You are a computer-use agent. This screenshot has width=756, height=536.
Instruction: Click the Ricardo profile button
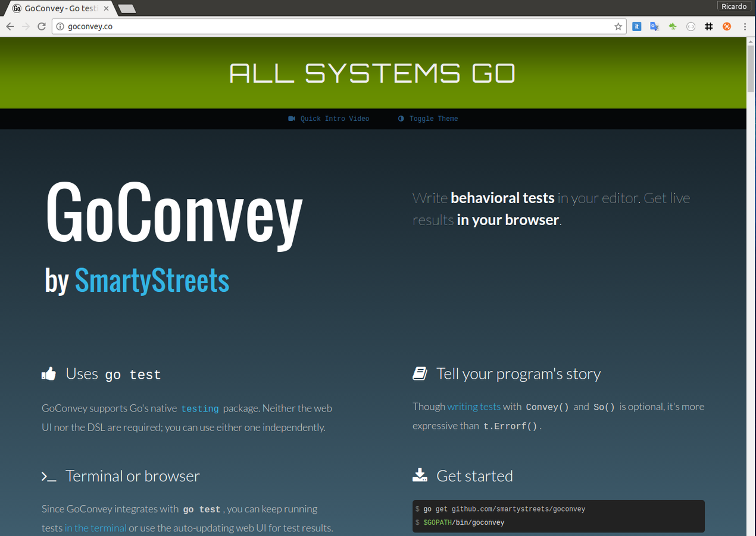[734, 7]
